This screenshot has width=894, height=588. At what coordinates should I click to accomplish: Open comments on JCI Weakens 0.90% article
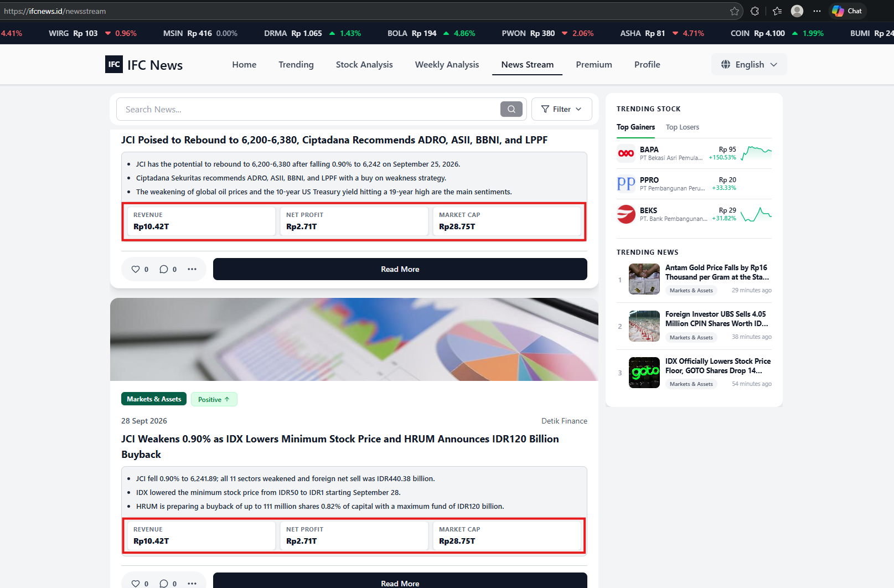[x=164, y=584]
